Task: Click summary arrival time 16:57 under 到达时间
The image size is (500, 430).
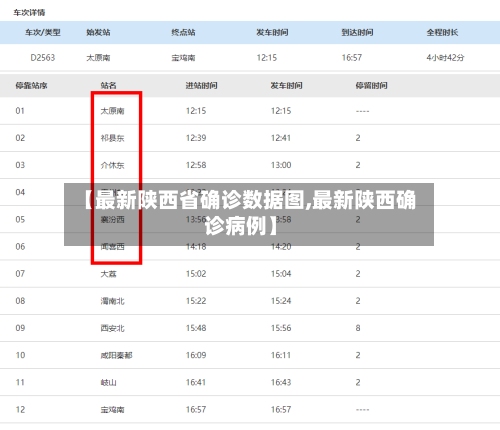Action: pos(352,58)
